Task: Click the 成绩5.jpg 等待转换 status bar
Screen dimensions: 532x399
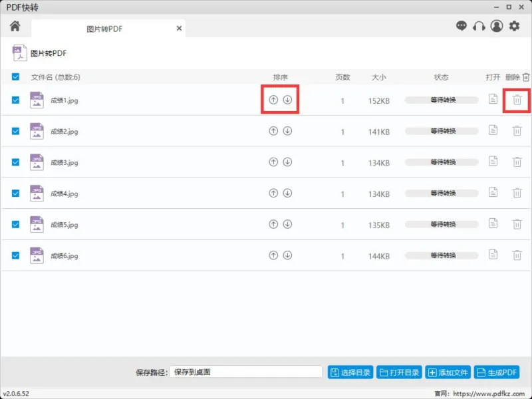Action: (x=442, y=224)
